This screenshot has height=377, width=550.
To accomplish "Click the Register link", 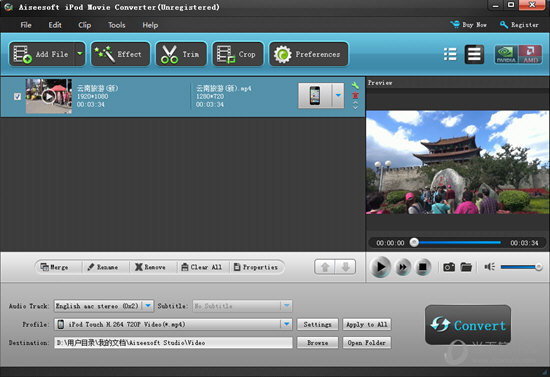I will (519, 25).
